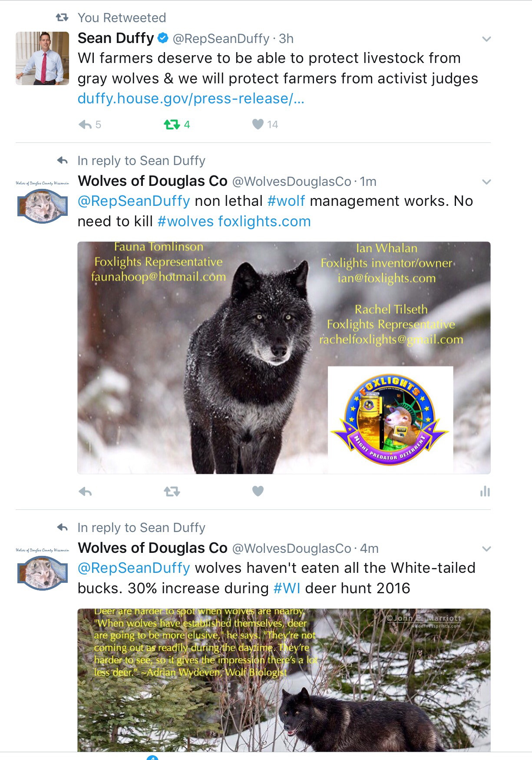Screen dimensions: 532x760
Task: Visit the foxlights.com link
Action: coord(264,221)
